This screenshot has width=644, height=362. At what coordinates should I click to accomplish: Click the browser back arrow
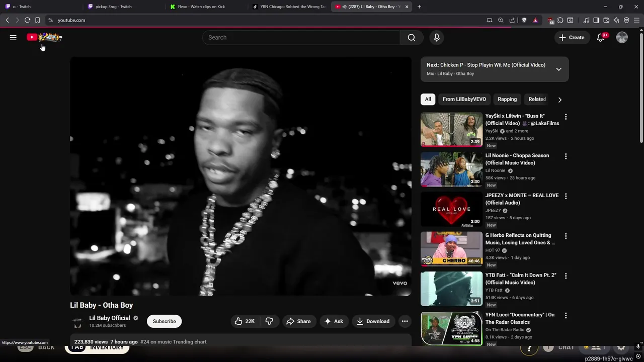(7, 20)
